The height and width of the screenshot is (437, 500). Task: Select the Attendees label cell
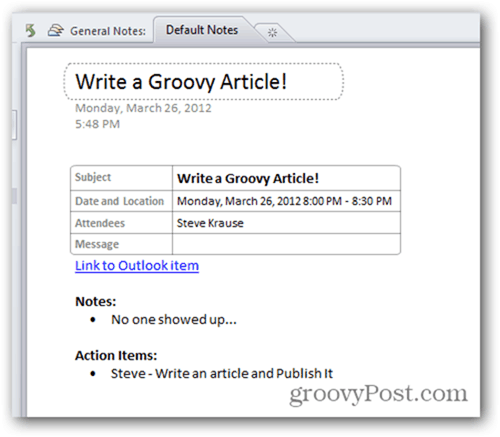point(121,223)
